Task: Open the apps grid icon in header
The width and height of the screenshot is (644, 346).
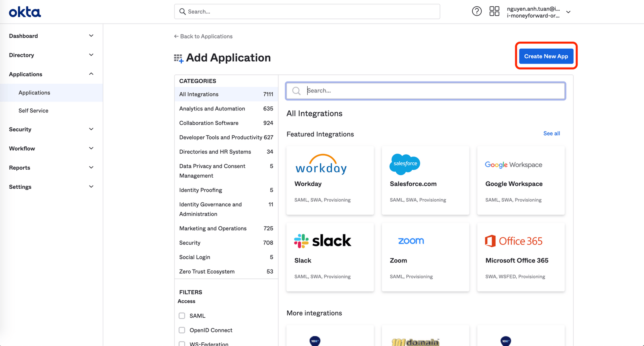Action: click(494, 11)
